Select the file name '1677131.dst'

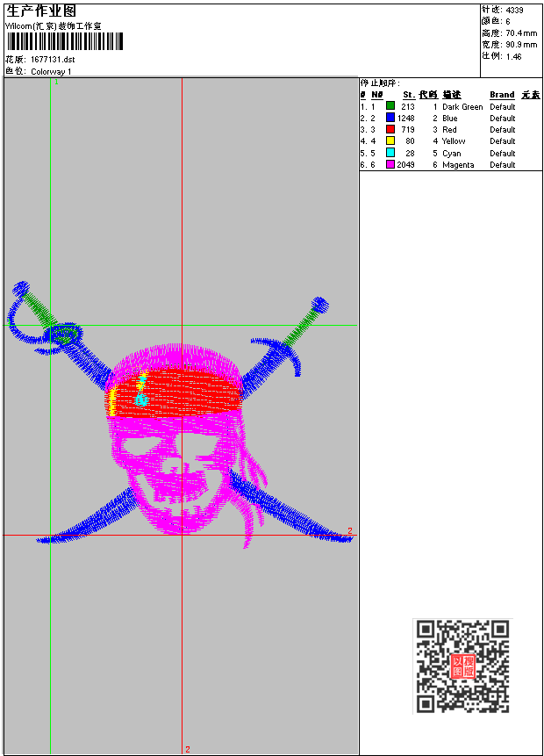pos(53,60)
